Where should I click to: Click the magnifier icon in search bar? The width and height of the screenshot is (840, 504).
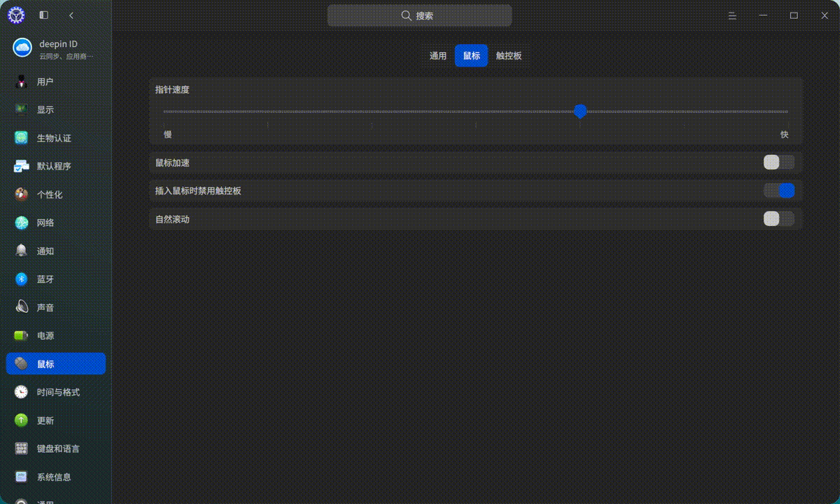(x=406, y=15)
